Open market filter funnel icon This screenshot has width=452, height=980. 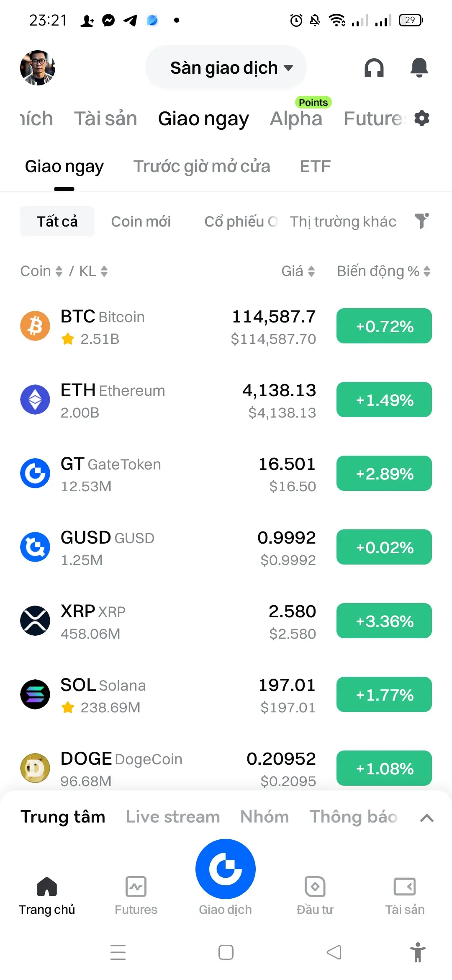coord(422,221)
